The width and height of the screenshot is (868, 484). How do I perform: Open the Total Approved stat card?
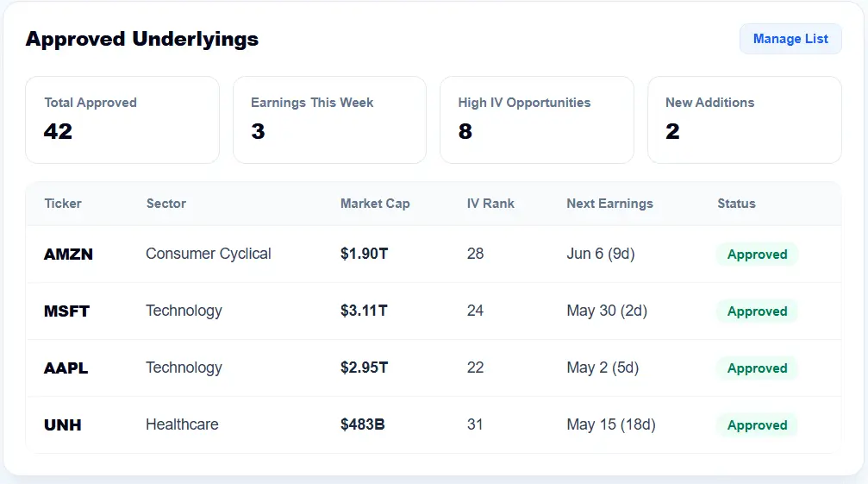pos(122,120)
